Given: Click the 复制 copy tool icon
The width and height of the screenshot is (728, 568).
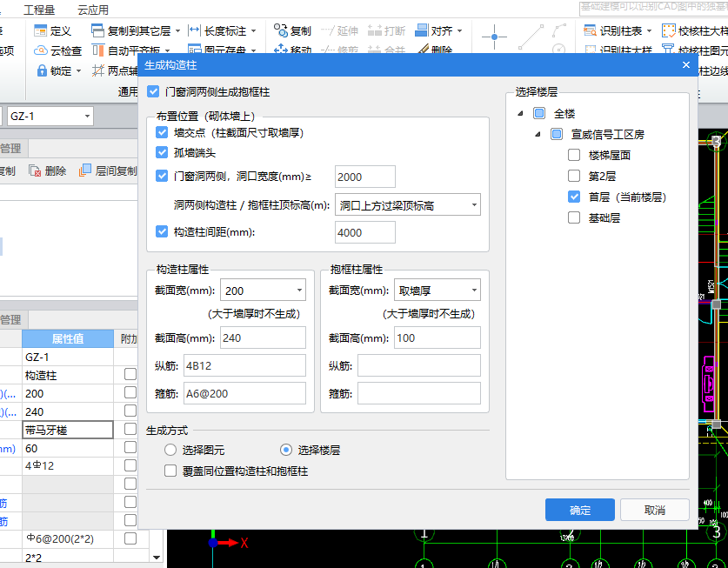Looking at the screenshot, I should click(x=280, y=30).
